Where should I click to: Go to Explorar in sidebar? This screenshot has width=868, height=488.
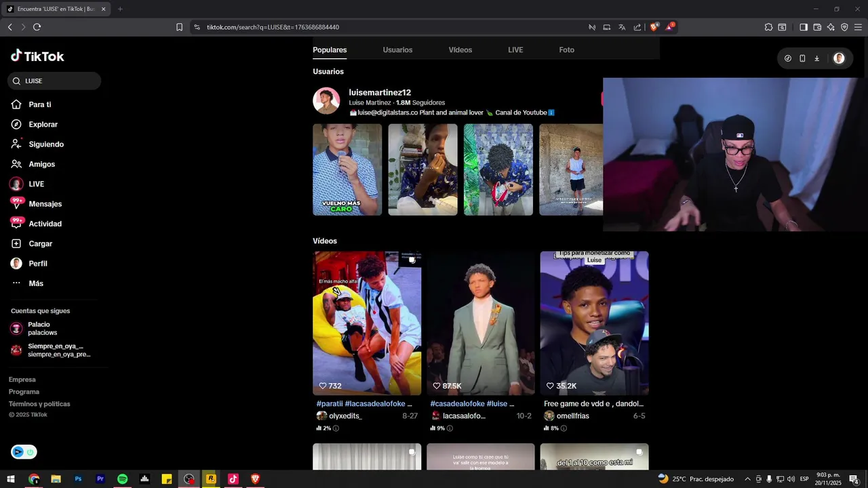(x=35, y=125)
